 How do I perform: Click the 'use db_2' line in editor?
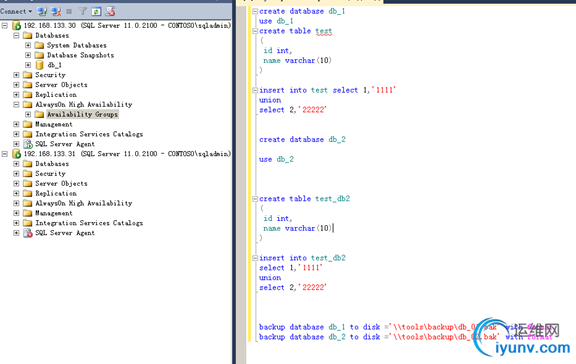click(x=276, y=159)
